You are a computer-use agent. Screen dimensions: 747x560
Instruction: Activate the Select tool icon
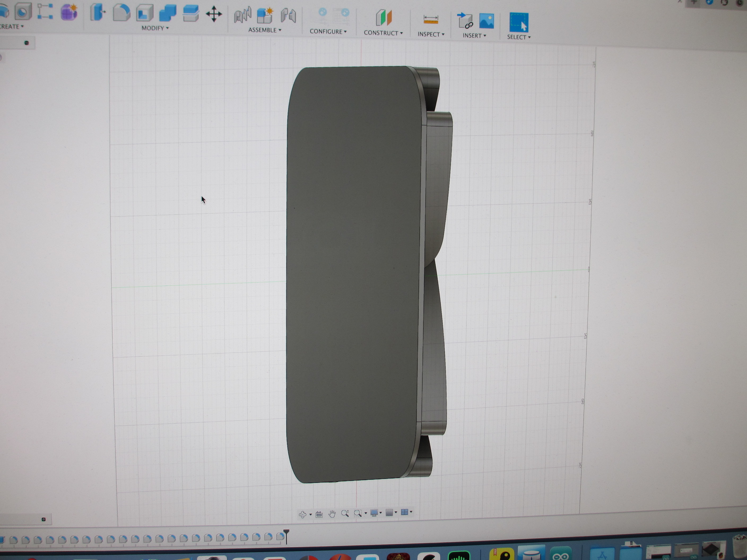click(519, 22)
